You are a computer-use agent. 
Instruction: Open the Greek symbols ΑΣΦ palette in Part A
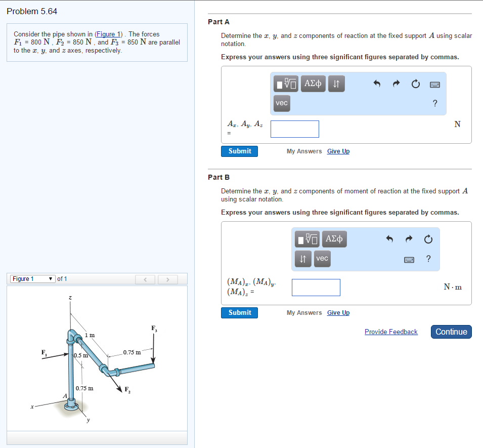313,84
